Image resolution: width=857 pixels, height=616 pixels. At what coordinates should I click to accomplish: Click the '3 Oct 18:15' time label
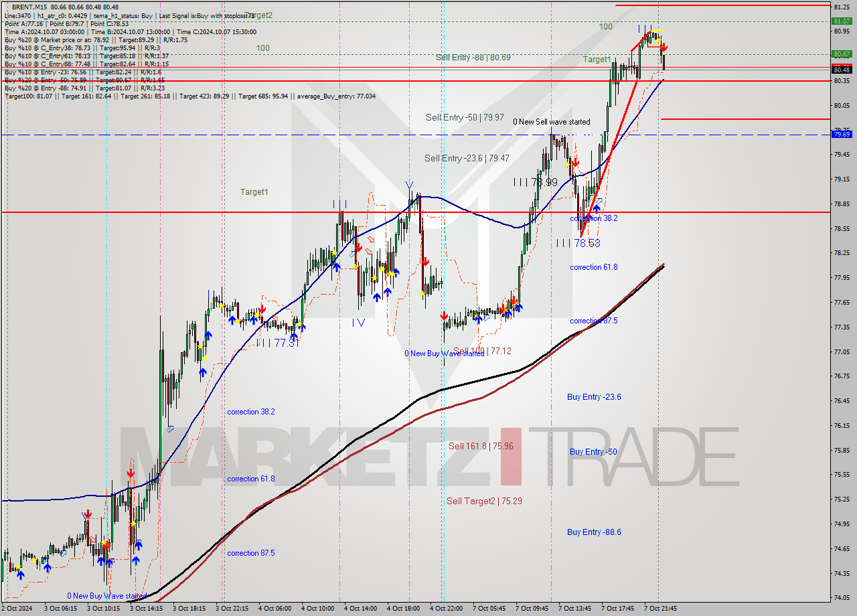click(x=189, y=609)
